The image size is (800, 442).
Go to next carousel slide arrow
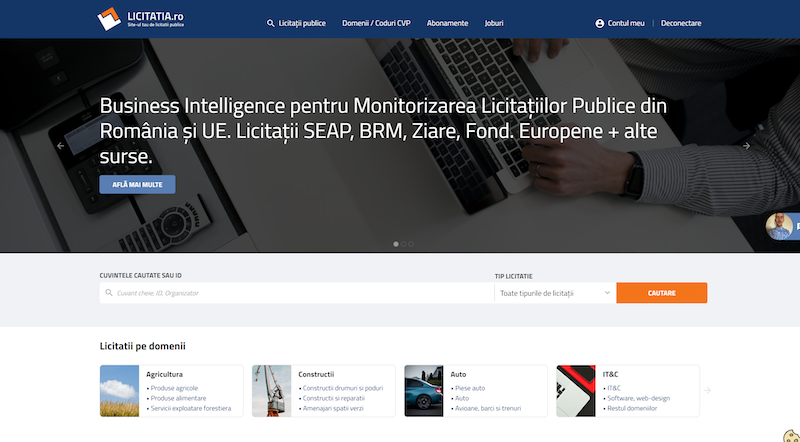[746, 145]
